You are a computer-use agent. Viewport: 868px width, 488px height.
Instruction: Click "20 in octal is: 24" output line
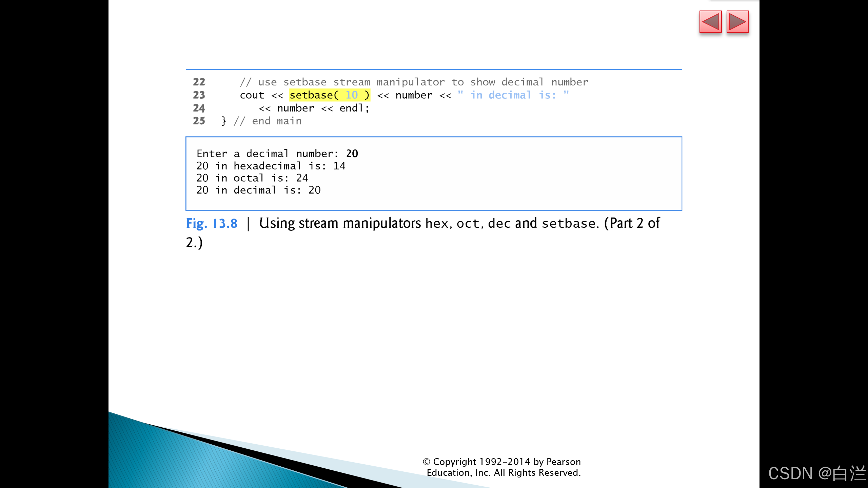252,178
